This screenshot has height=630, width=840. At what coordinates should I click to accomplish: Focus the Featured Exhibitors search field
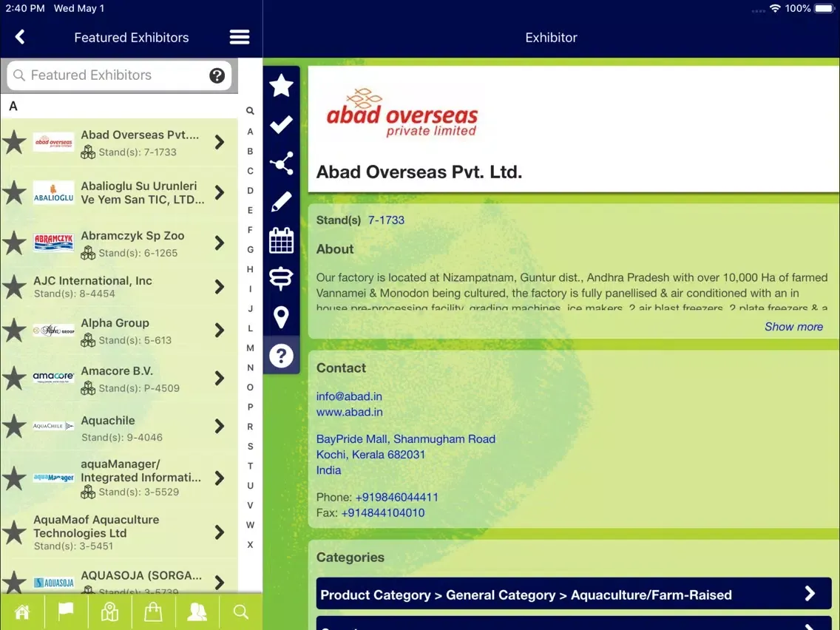(119, 75)
